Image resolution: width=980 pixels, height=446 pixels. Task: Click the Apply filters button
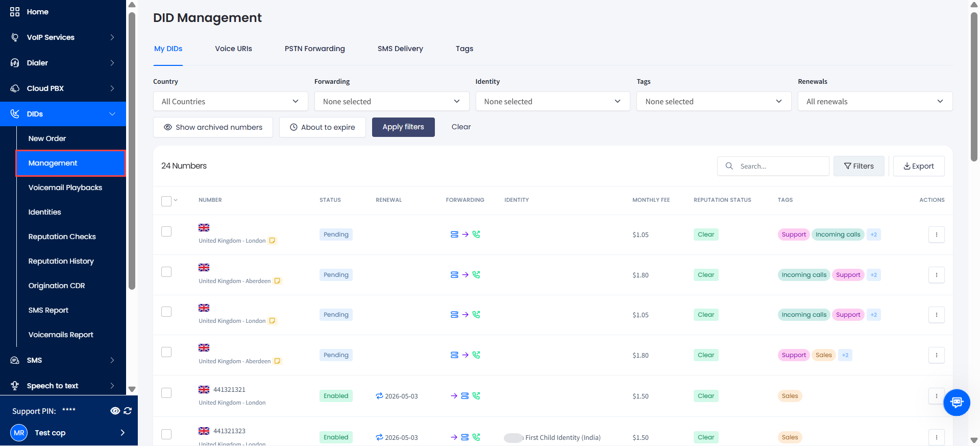[x=403, y=127]
